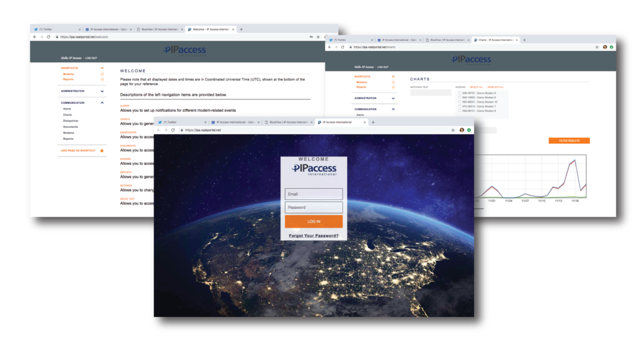Check Demo Modem 8 checkbox in Charts
This screenshot has height=341, width=644.
(460, 111)
